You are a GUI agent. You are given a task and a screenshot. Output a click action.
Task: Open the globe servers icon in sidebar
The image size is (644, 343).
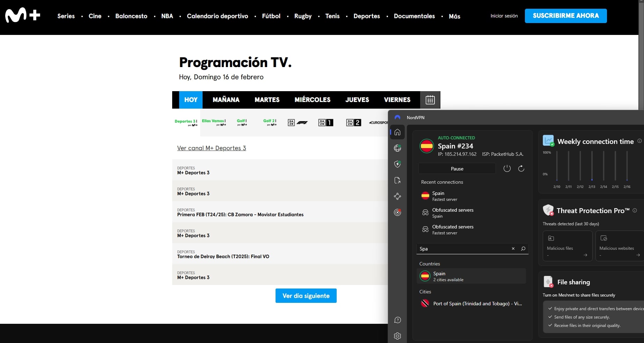click(x=397, y=148)
